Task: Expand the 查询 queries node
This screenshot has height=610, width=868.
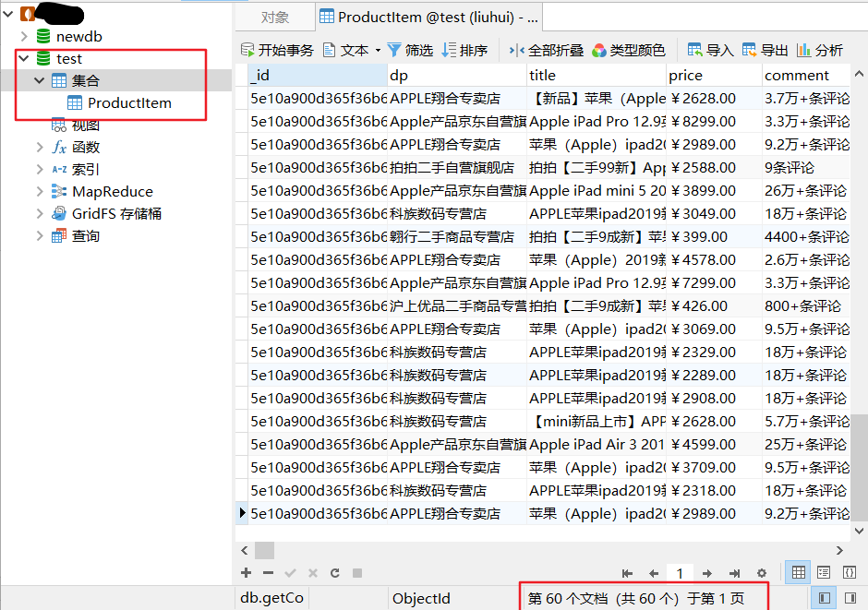Action: tap(40, 235)
